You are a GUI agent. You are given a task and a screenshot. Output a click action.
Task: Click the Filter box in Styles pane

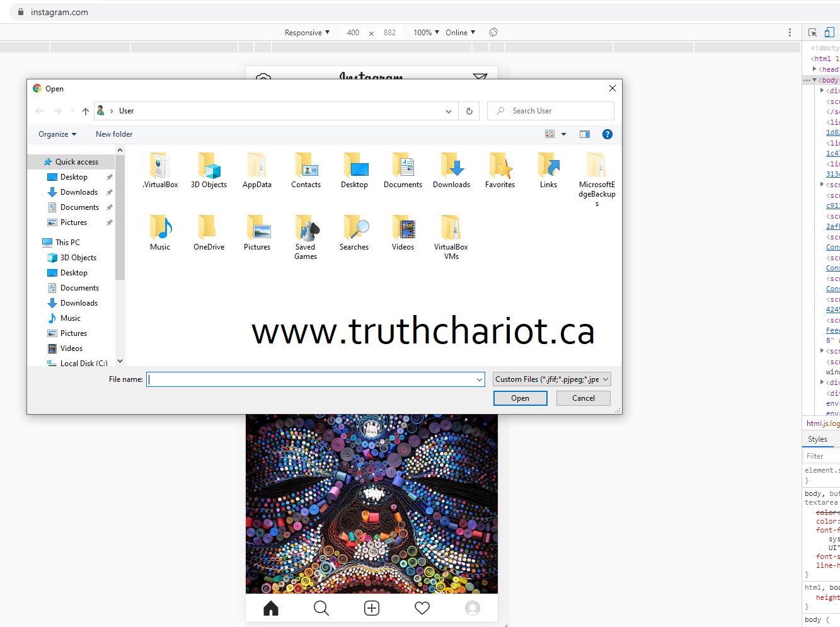(x=822, y=456)
